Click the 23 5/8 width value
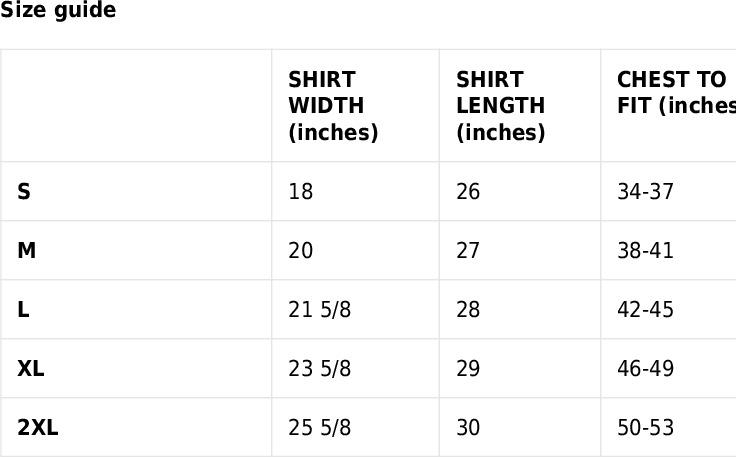This screenshot has height=457, width=736. click(x=319, y=369)
